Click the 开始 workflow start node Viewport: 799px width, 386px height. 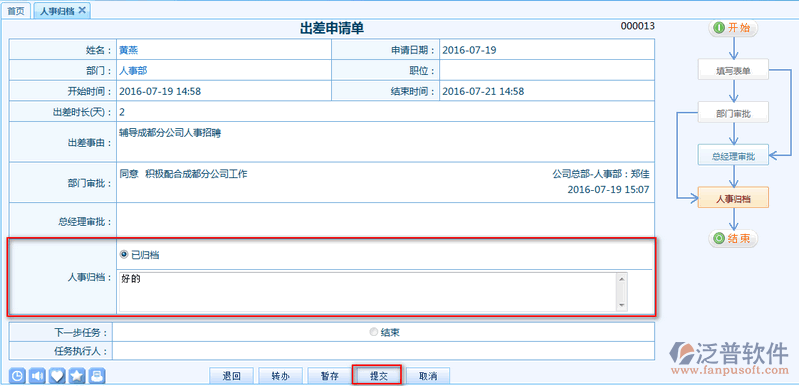tap(733, 28)
